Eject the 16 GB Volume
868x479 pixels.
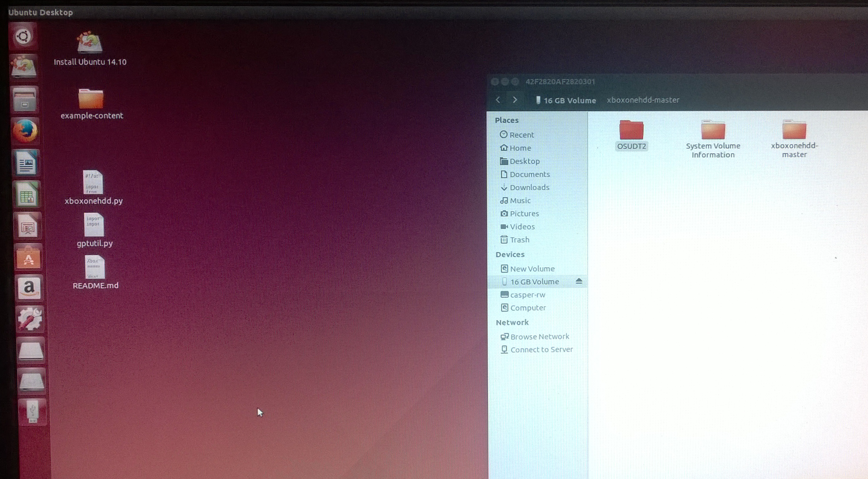[x=579, y=281]
